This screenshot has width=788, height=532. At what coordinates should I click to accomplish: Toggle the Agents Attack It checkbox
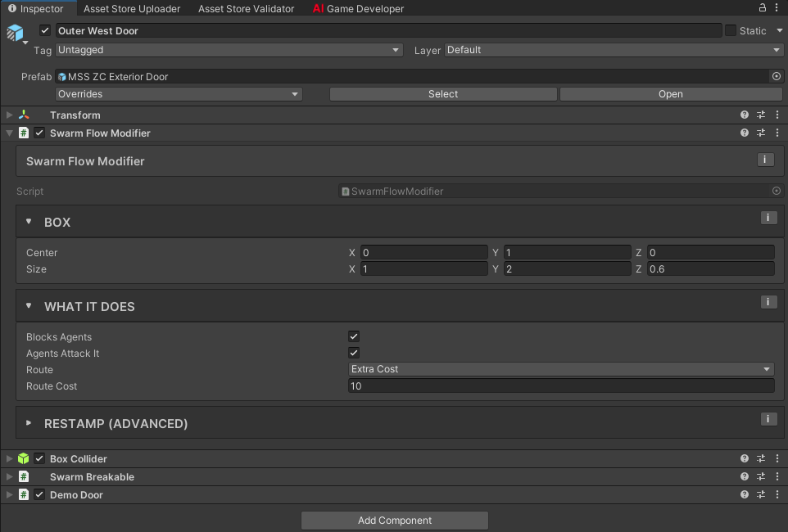point(354,353)
